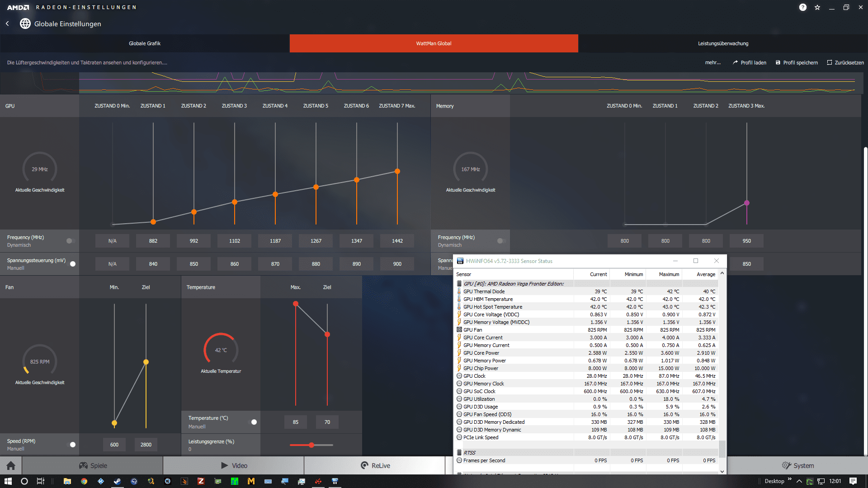Toggle Temperature manual switch

tap(253, 422)
